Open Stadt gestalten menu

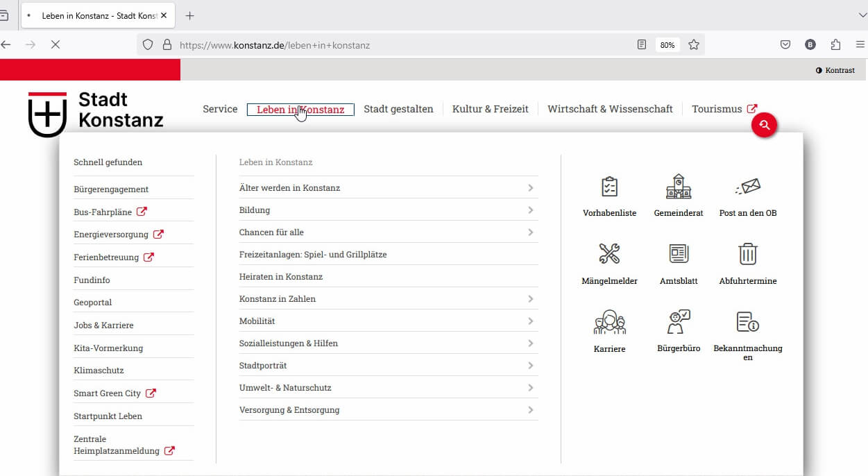(x=398, y=109)
